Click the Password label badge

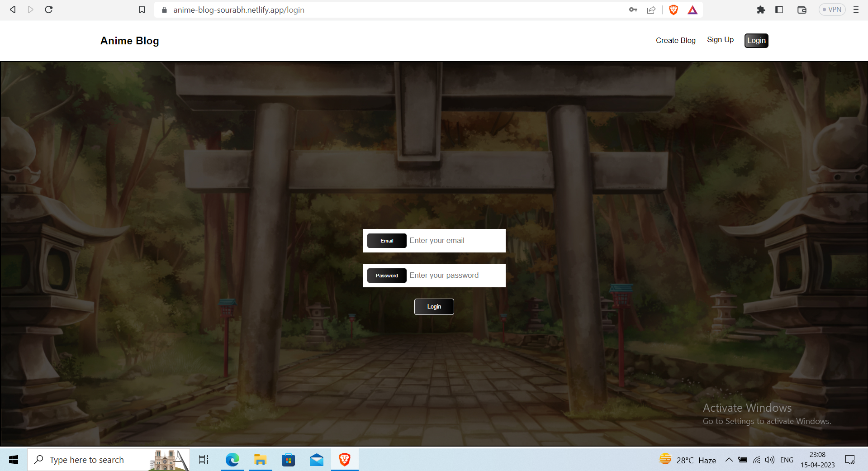pos(387,276)
